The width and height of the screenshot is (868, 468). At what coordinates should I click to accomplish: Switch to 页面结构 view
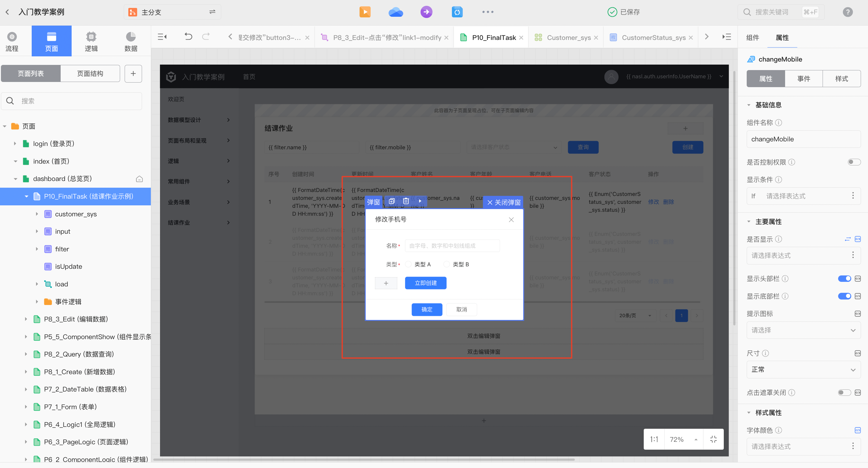[x=90, y=73]
